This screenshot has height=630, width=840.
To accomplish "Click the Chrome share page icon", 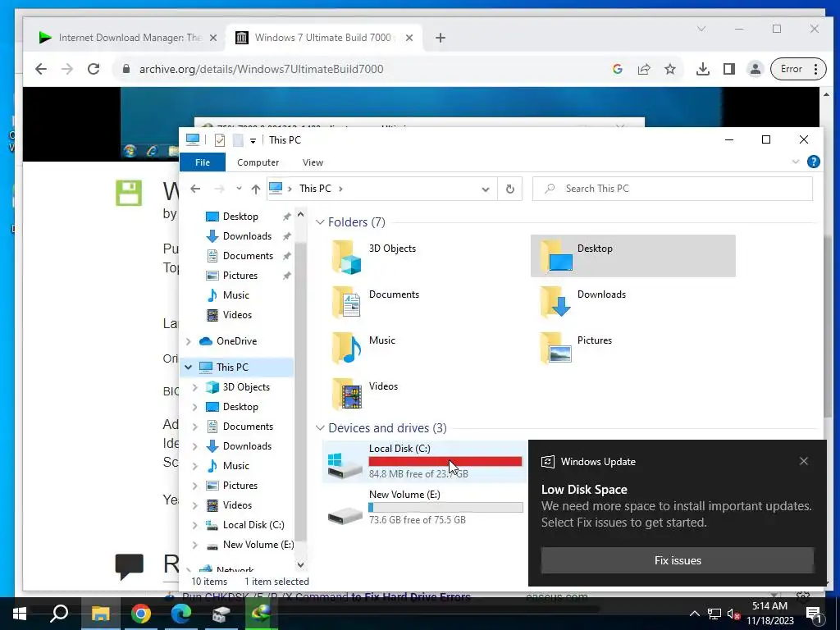I will click(644, 69).
